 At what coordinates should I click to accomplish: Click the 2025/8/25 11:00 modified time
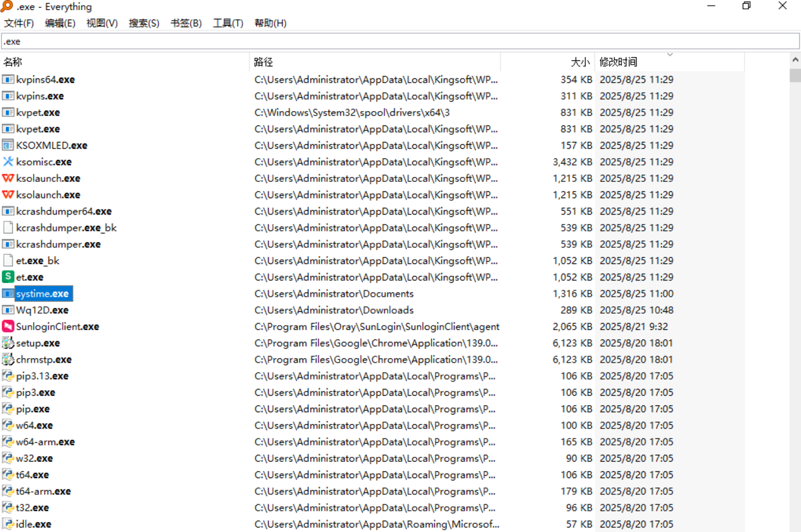[637, 294]
